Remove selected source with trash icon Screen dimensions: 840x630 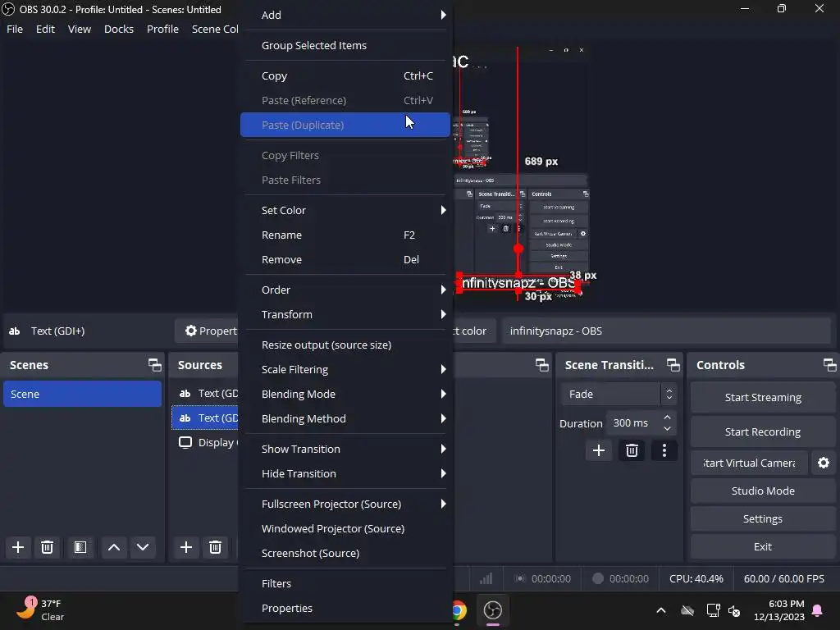click(216, 547)
